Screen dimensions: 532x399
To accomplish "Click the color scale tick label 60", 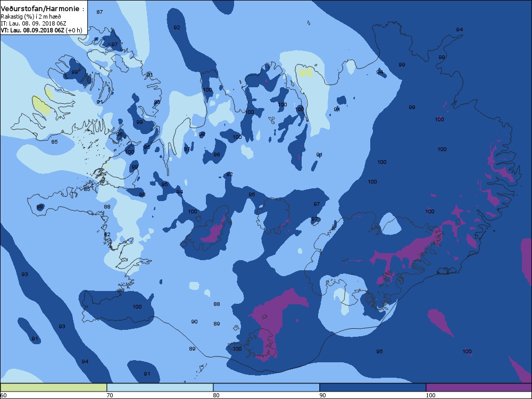I will click(4, 395).
